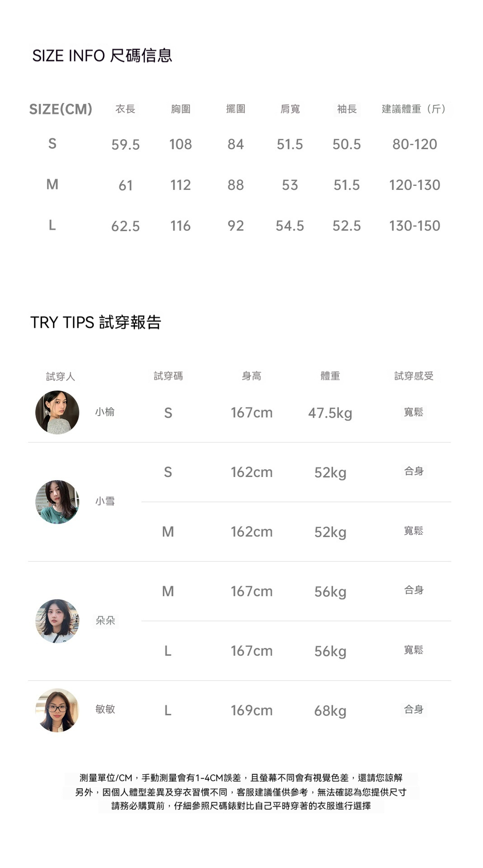This screenshot has width=483, height=868.
Task: Click the avatar photo of 敏敏
Action: (57, 710)
